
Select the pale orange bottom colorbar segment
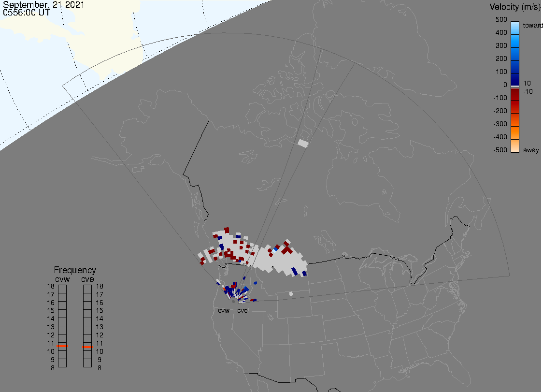click(x=515, y=146)
